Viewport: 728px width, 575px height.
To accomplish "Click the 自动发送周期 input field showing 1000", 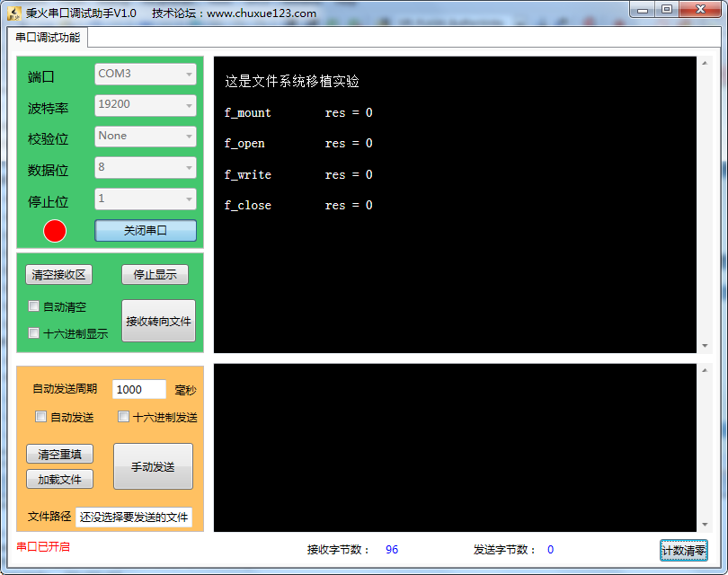I will click(x=138, y=389).
